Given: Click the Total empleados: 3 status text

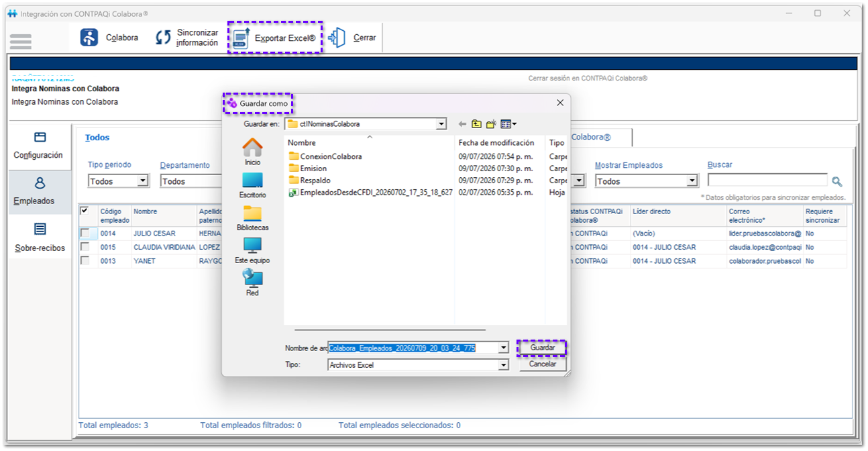Looking at the screenshot, I should 113,425.
